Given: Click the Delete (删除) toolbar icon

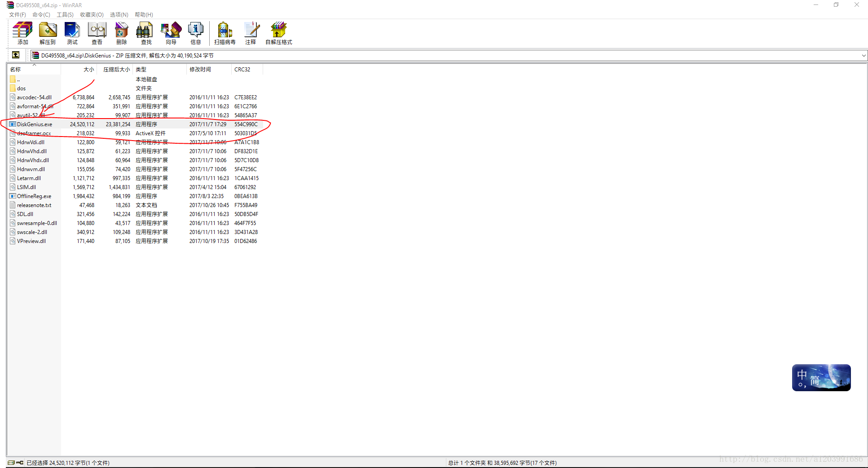Looking at the screenshot, I should point(122,33).
